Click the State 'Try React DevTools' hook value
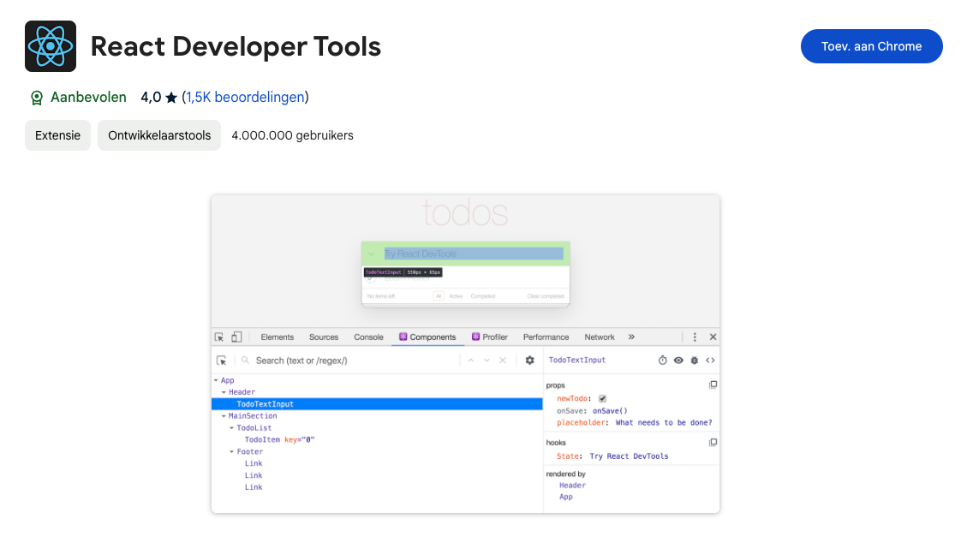 629,456
